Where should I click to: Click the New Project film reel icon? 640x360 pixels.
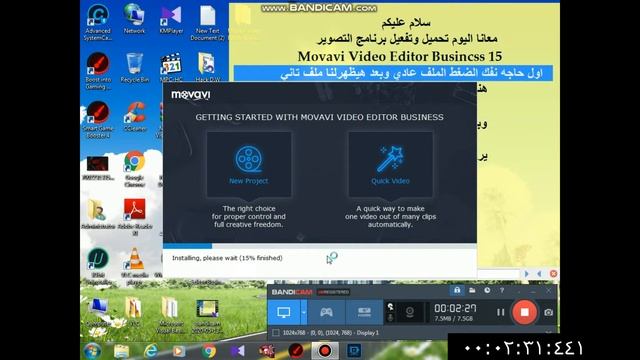pos(249,159)
